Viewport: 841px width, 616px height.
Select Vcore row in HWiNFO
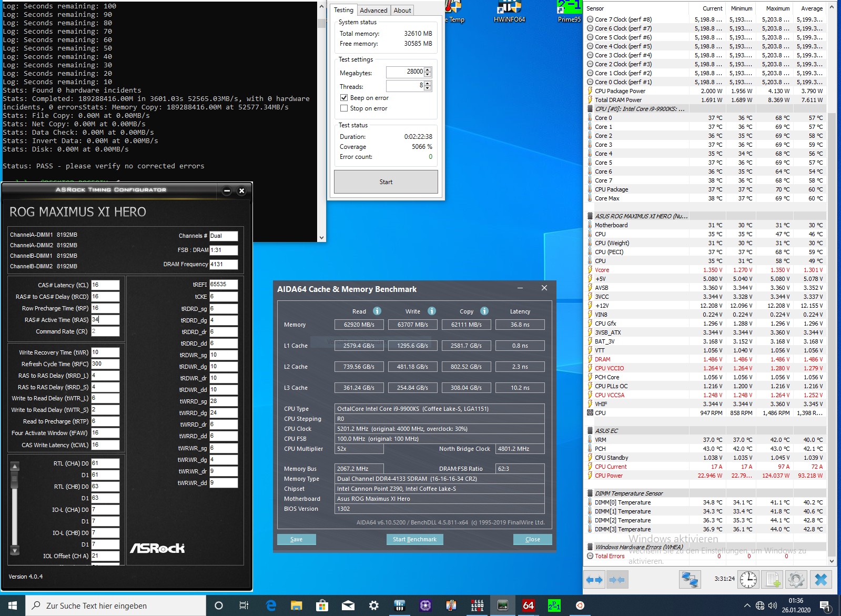click(x=705, y=270)
